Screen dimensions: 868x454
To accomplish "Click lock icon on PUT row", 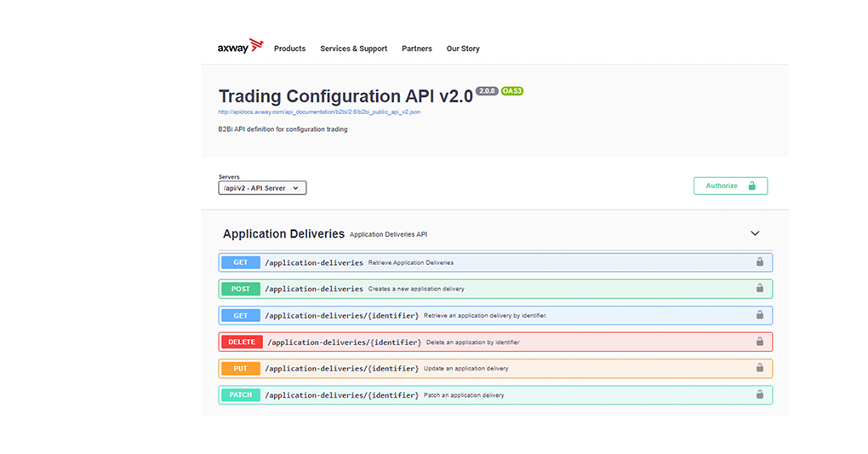I will (x=759, y=368).
